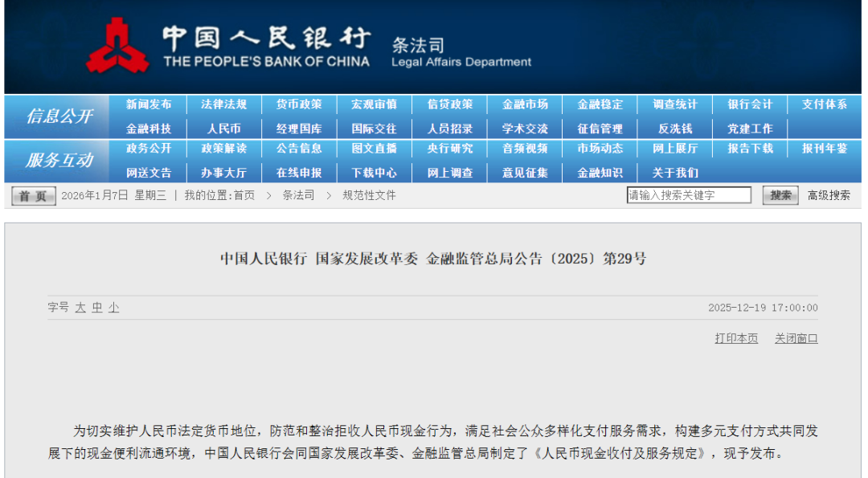Open the 新闻发布 news releases section
This screenshot has width=868, height=478.
pos(149,104)
